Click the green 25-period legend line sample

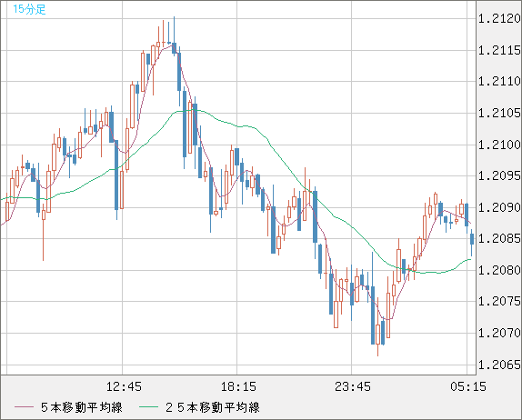(x=148, y=407)
